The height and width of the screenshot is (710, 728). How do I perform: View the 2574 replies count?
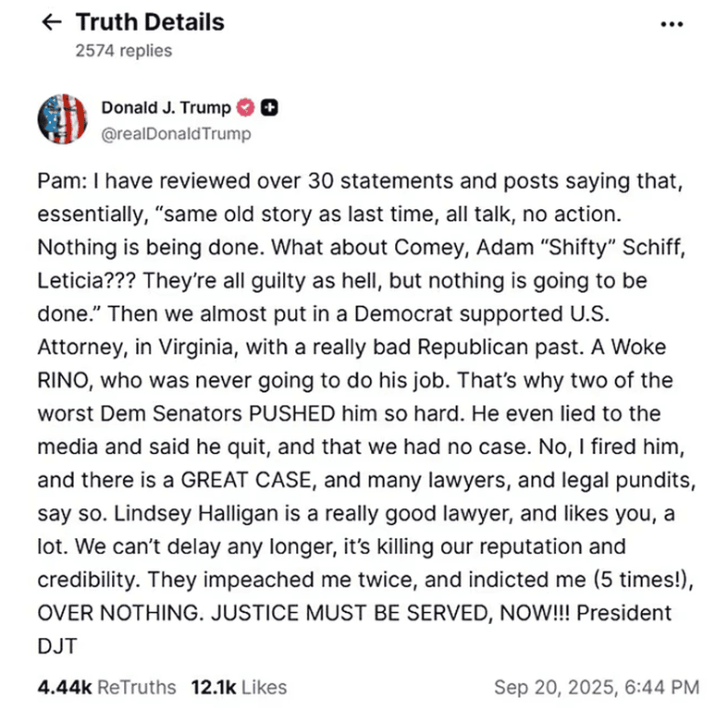(123, 51)
